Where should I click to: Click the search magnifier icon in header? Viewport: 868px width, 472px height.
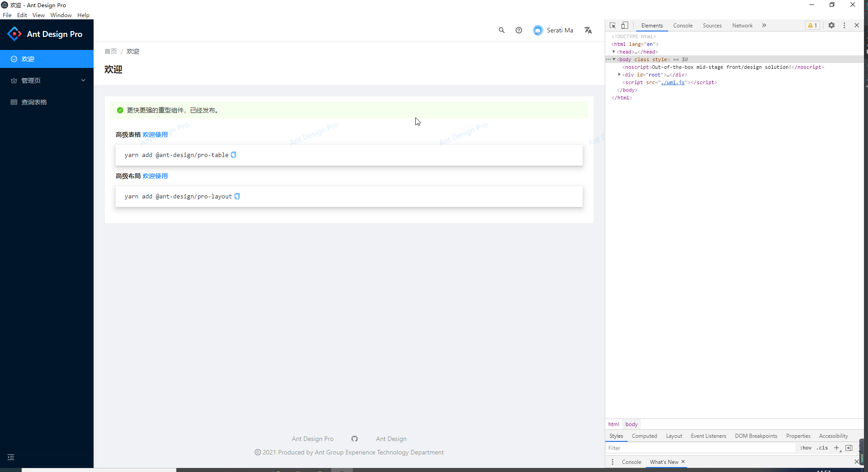pyautogui.click(x=501, y=30)
